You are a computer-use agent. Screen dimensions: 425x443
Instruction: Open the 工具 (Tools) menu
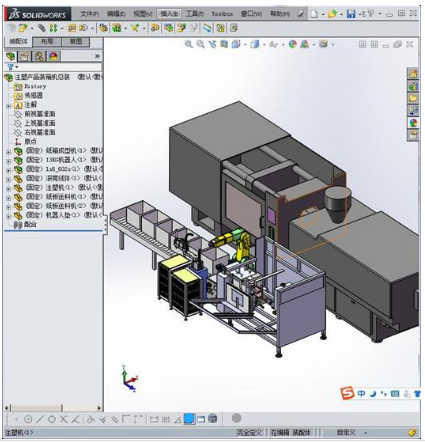[x=195, y=14]
